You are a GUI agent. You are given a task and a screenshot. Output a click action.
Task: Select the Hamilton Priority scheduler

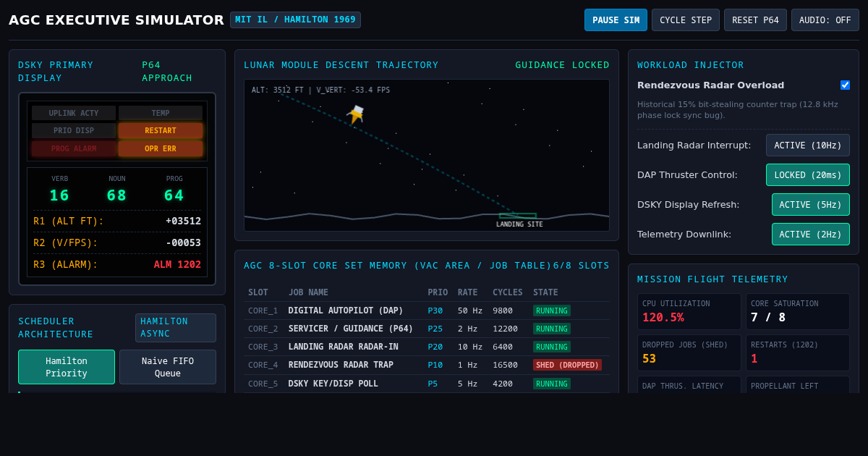point(67,367)
